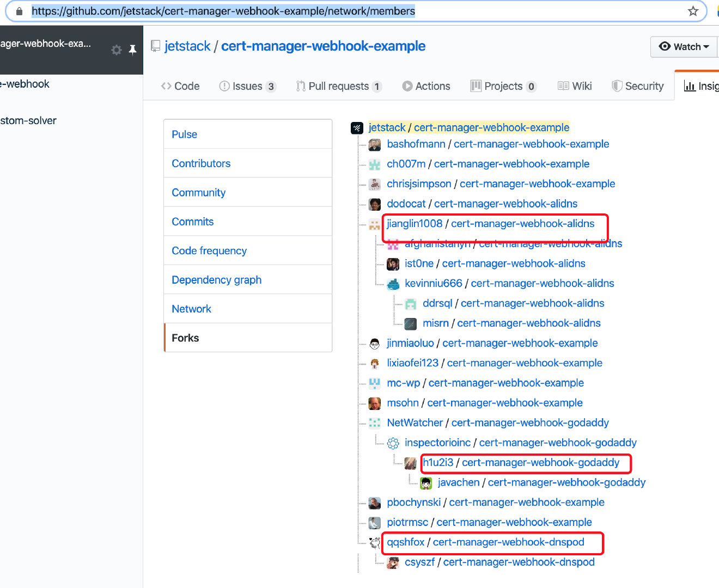The width and height of the screenshot is (719, 588).
Task: Select Commits in insights menu
Action: click(248, 222)
